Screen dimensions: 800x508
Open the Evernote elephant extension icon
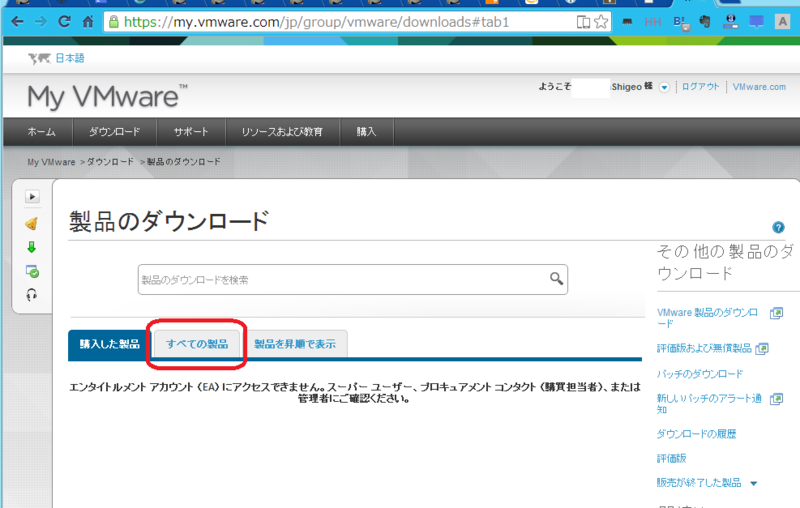click(705, 21)
